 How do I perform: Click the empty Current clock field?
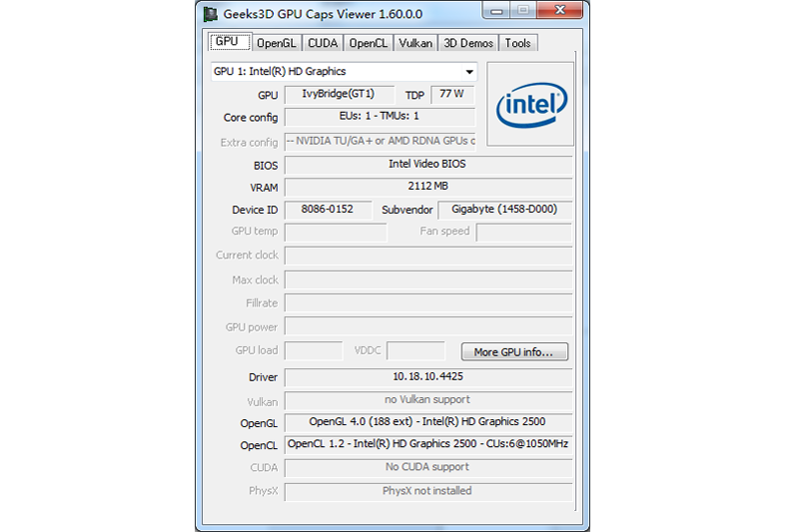point(428,256)
